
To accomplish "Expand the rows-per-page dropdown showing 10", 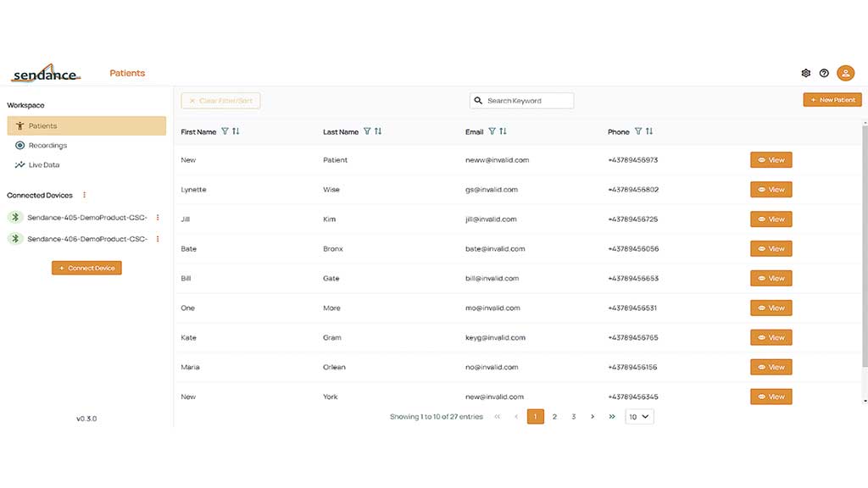I will [x=639, y=417].
